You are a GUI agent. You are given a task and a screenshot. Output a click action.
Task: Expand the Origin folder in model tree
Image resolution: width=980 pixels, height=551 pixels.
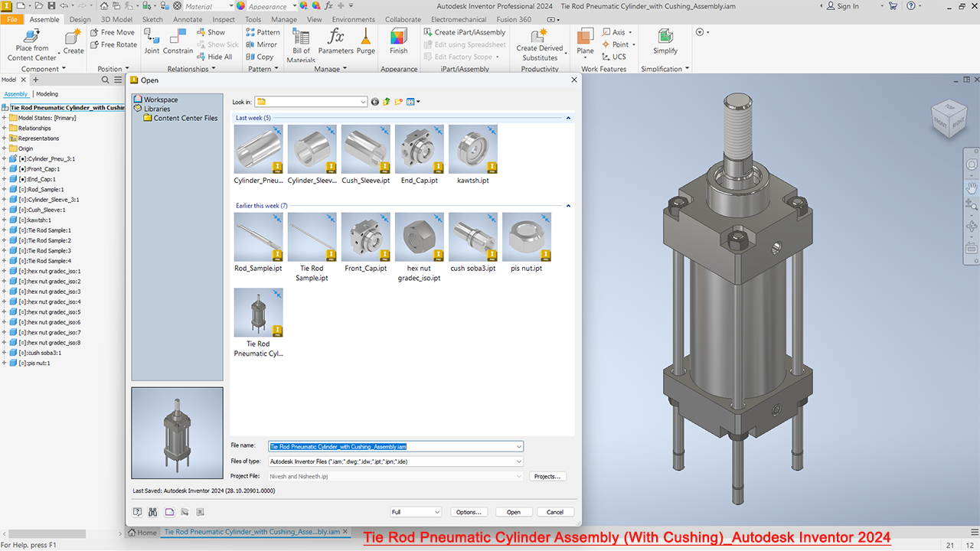click(x=4, y=148)
